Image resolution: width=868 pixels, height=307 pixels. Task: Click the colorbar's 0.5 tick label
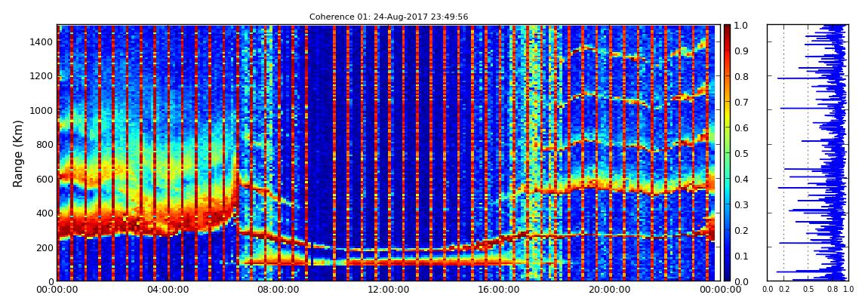(x=743, y=154)
